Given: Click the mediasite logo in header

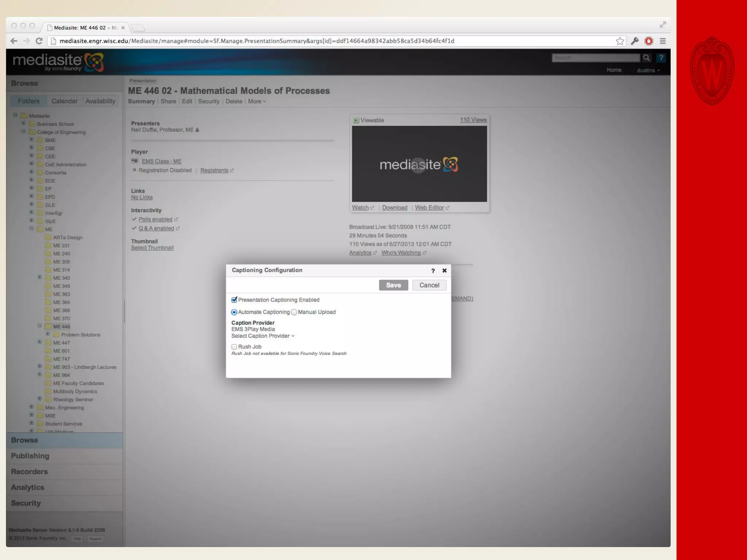Looking at the screenshot, I should click(x=58, y=62).
